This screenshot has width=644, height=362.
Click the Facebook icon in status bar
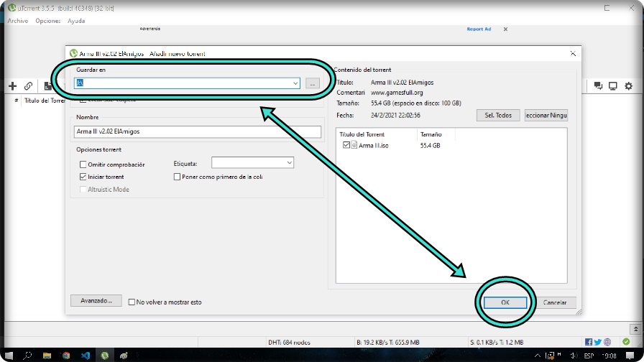coord(589,342)
